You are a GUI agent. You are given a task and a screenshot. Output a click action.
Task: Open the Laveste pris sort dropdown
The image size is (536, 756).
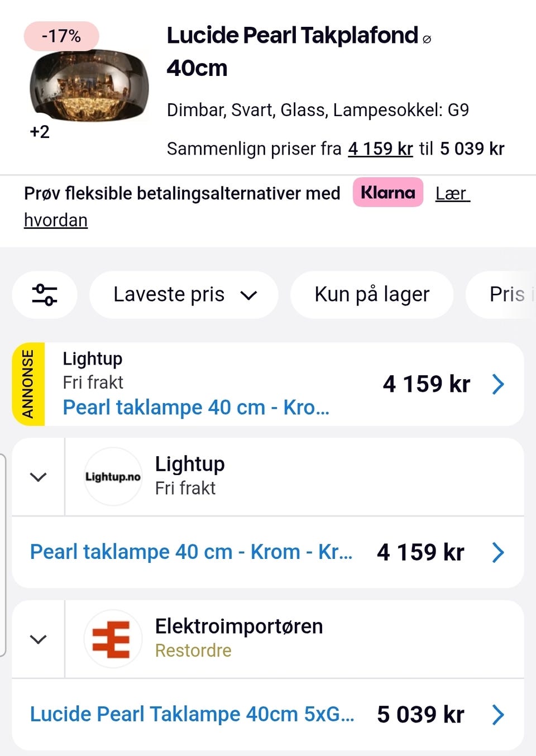click(x=184, y=294)
